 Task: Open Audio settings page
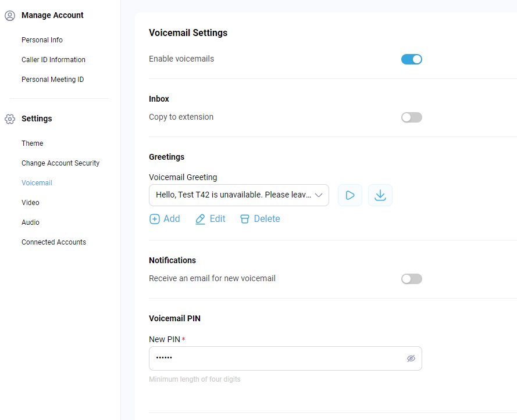tap(30, 222)
